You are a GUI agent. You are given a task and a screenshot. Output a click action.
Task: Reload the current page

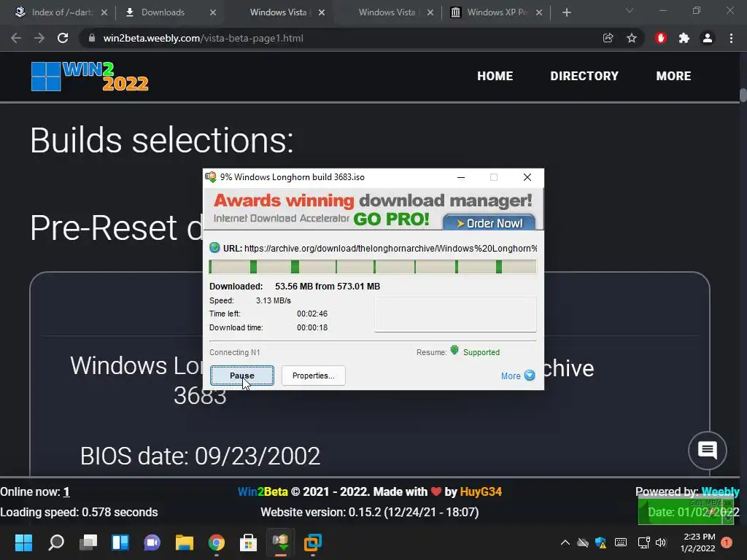coord(63,38)
